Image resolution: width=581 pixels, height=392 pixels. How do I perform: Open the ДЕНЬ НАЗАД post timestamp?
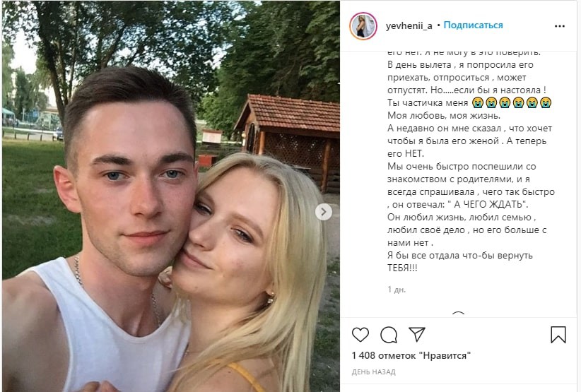coord(373,372)
